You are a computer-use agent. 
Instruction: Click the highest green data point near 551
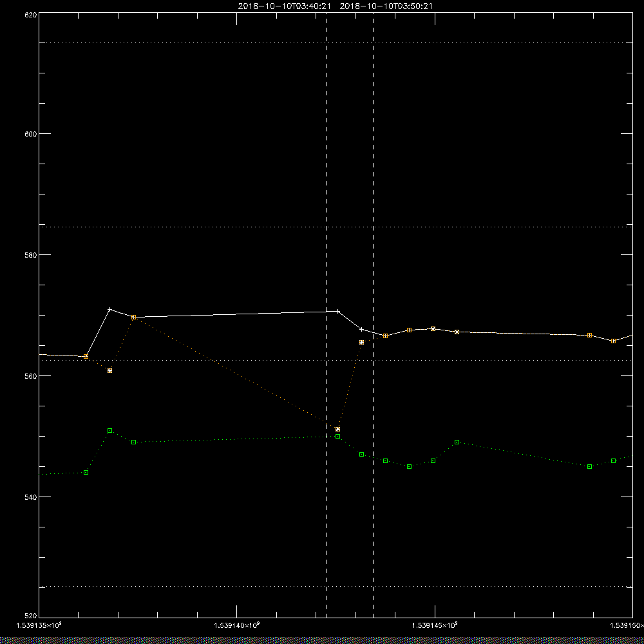pos(109,430)
